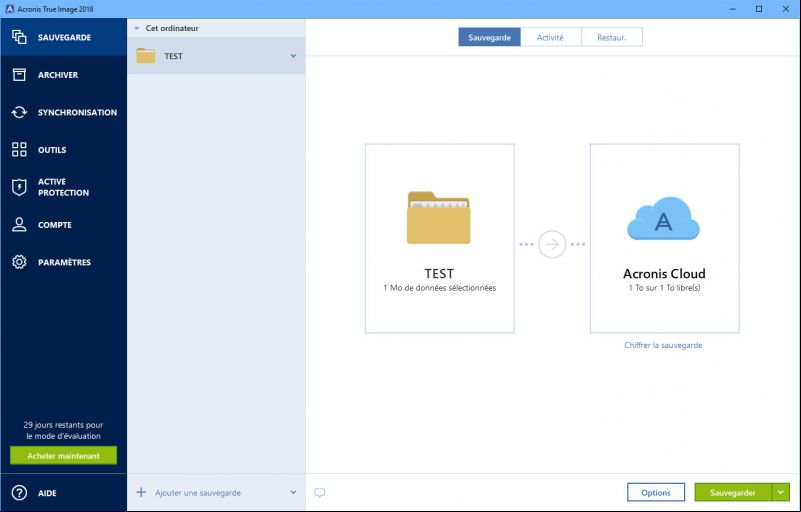
Task: Open OUTILS in the sidebar
Action: [x=52, y=150]
